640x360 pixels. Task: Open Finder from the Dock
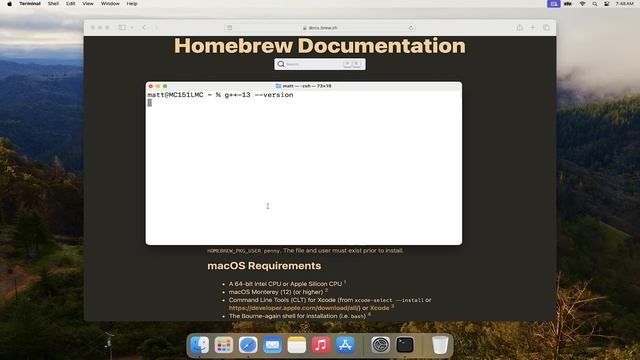tap(200, 345)
